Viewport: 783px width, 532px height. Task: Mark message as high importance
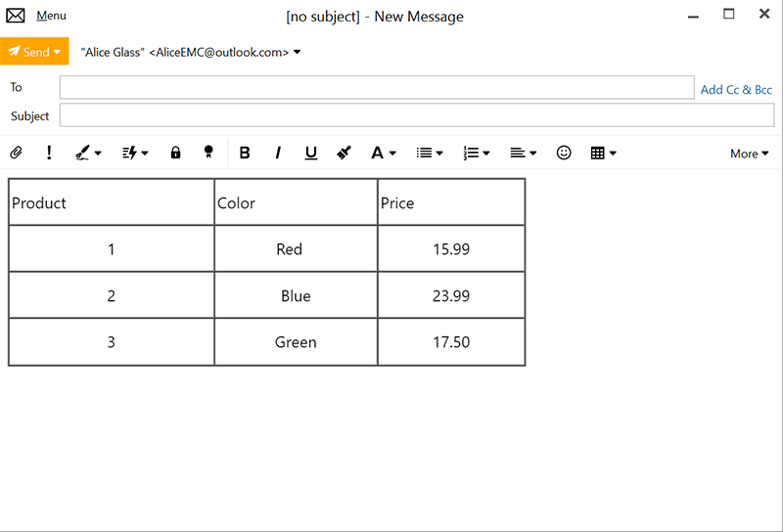pyautogui.click(x=49, y=153)
